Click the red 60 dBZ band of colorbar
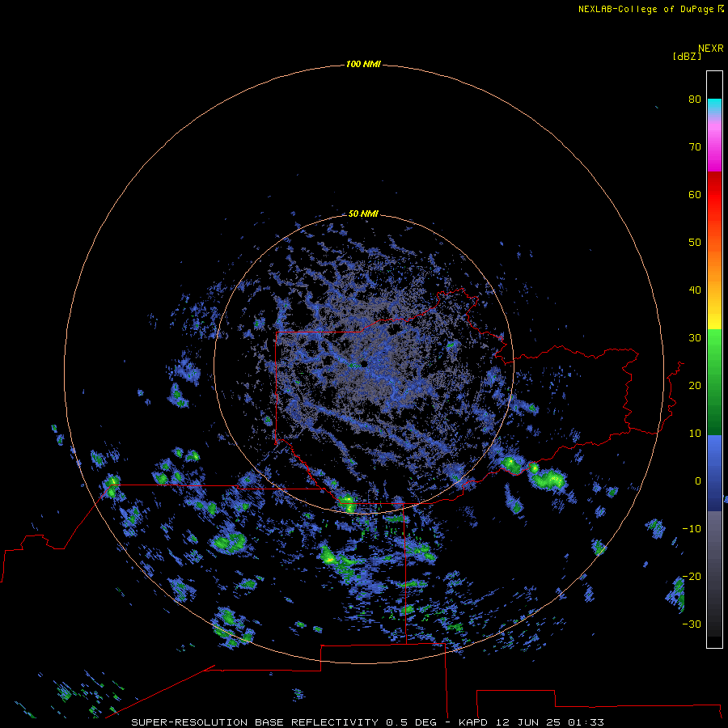 [x=714, y=194]
